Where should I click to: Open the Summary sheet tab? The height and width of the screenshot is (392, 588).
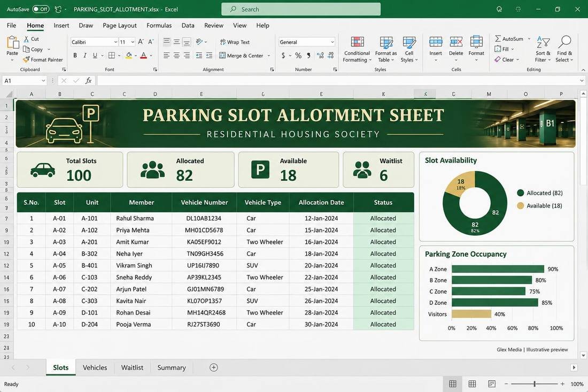[x=172, y=367]
